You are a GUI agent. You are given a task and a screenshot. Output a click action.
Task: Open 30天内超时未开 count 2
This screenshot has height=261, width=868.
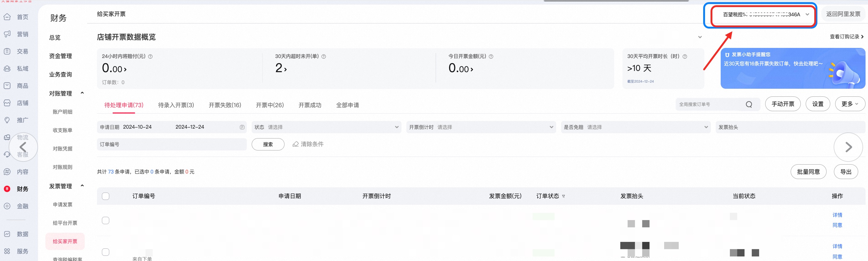pyautogui.click(x=281, y=68)
